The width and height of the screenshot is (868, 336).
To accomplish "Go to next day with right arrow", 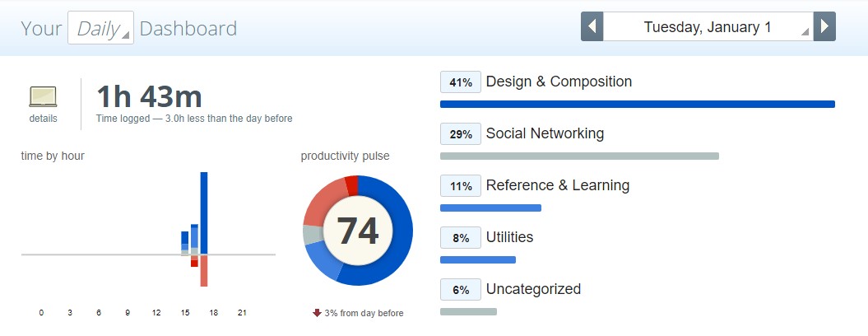I will pyautogui.click(x=824, y=26).
